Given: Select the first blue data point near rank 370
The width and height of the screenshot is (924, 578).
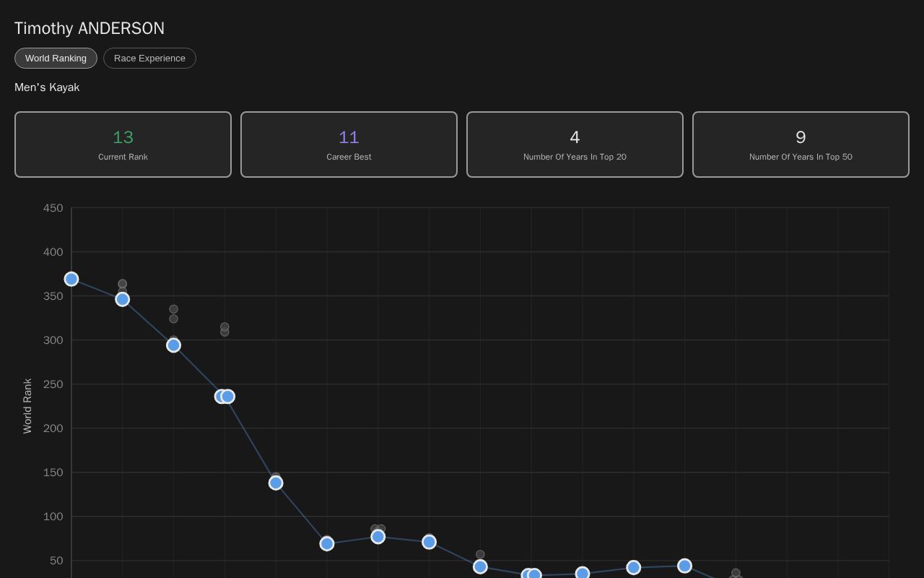Looking at the screenshot, I should 71,279.
